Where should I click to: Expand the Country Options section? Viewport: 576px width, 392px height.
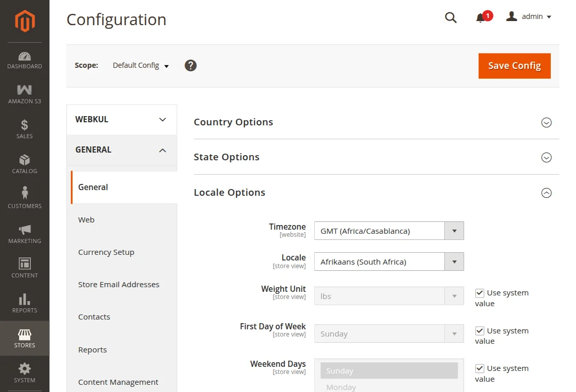coord(546,122)
